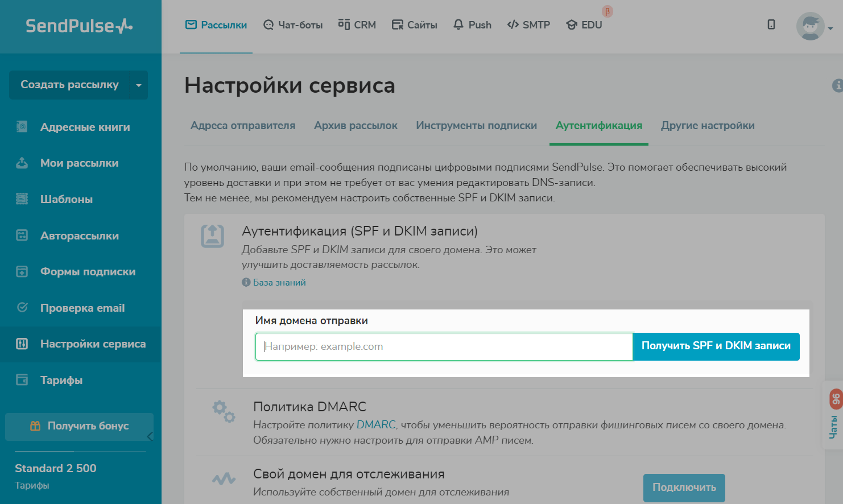Image resolution: width=843 pixels, height=504 pixels.
Task: Click the 96 unread chats badge
Action: coord(836,398)
